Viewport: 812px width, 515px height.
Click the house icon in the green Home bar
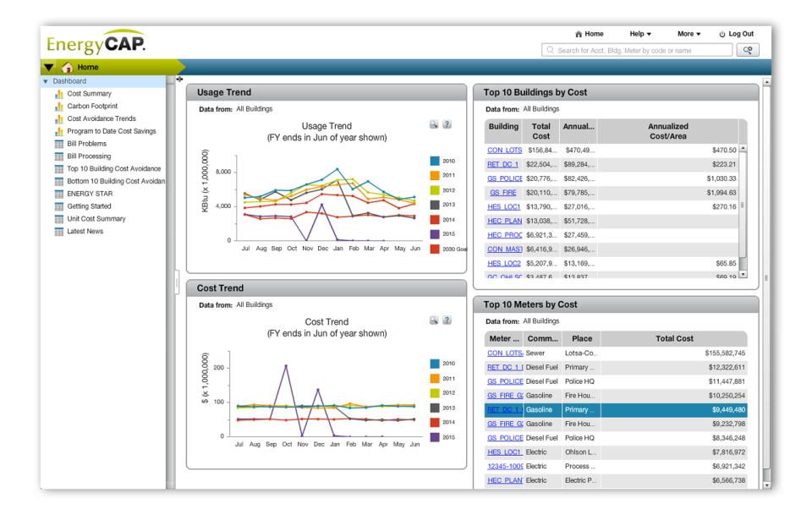67,68
